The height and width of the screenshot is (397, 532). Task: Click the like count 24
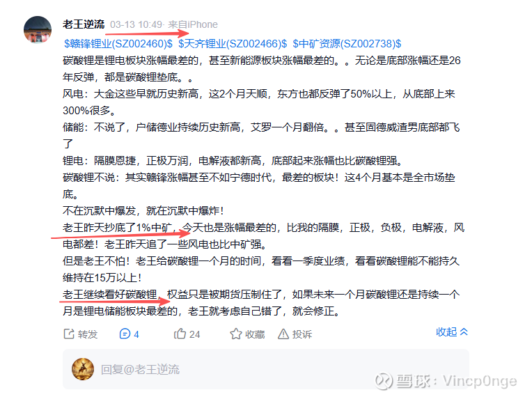tap(195, 334)
